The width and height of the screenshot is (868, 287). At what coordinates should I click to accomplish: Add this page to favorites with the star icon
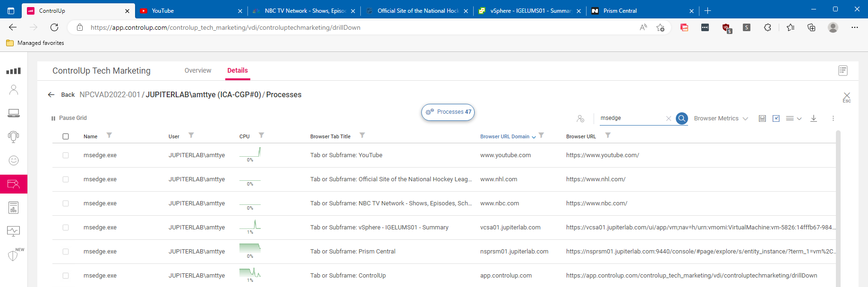pos(660,27)
